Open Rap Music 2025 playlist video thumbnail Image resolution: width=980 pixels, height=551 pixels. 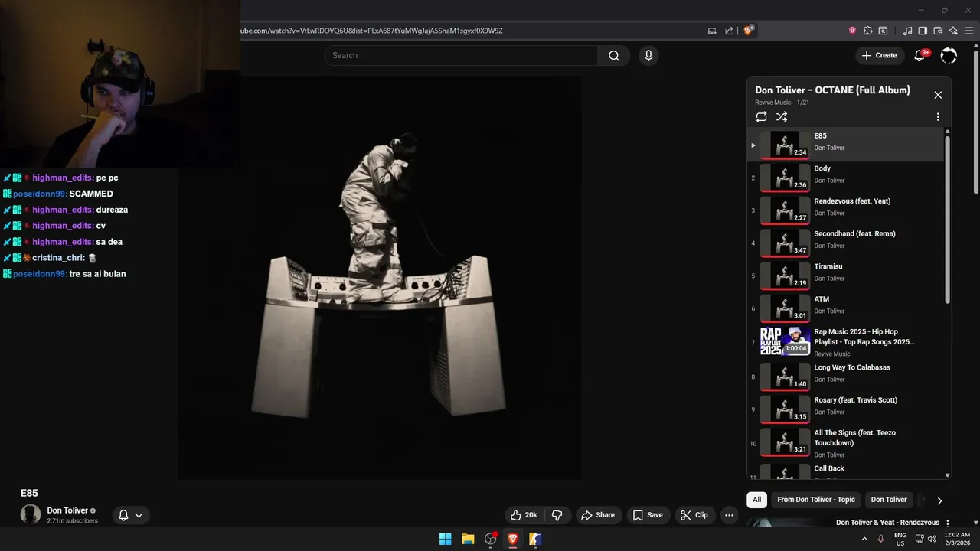pyautogui.click(x=784, y=341)
